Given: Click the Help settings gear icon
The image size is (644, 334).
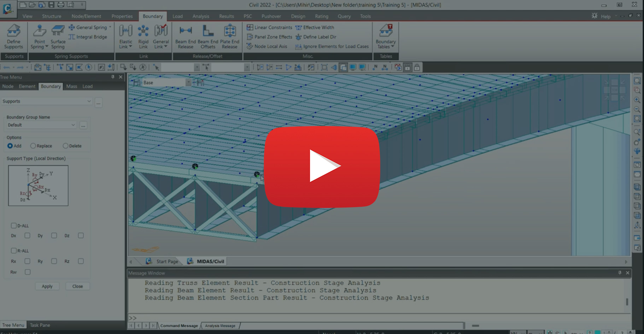Looking at the screenshot, I should 595,16.
